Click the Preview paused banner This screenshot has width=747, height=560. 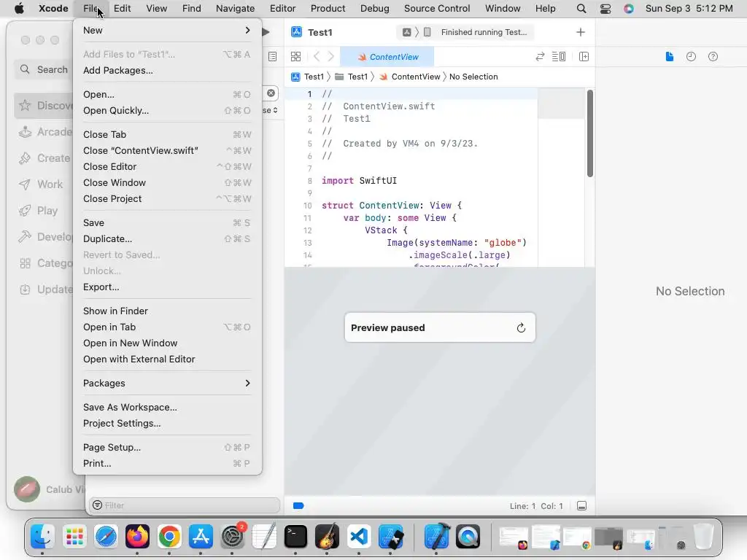(x=440, y=327)
